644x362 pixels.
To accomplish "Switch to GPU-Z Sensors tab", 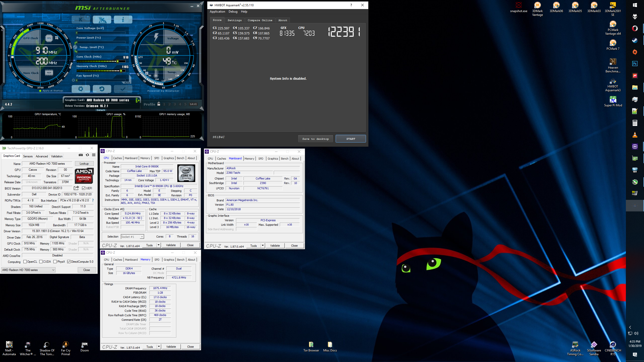I will coord(28,156).
